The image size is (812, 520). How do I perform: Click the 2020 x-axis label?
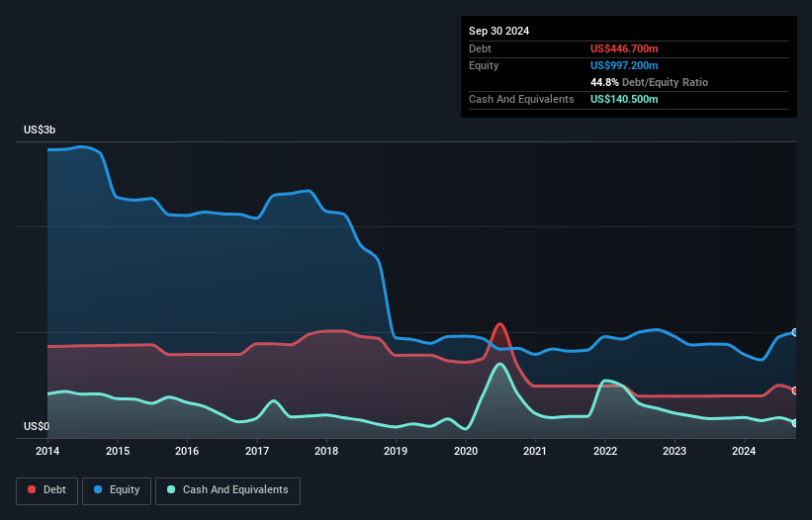pyautogui.click(x=466, y=451)
